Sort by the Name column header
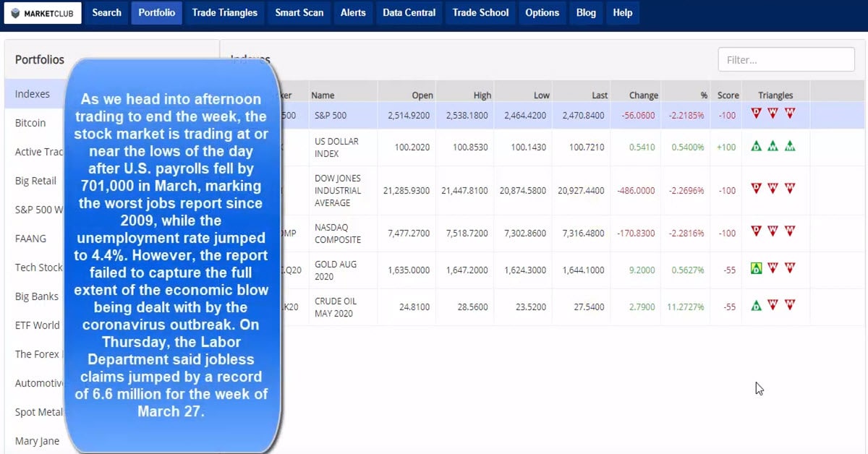Viewport: 868px width, 454px height. click(x=323, y=95)
